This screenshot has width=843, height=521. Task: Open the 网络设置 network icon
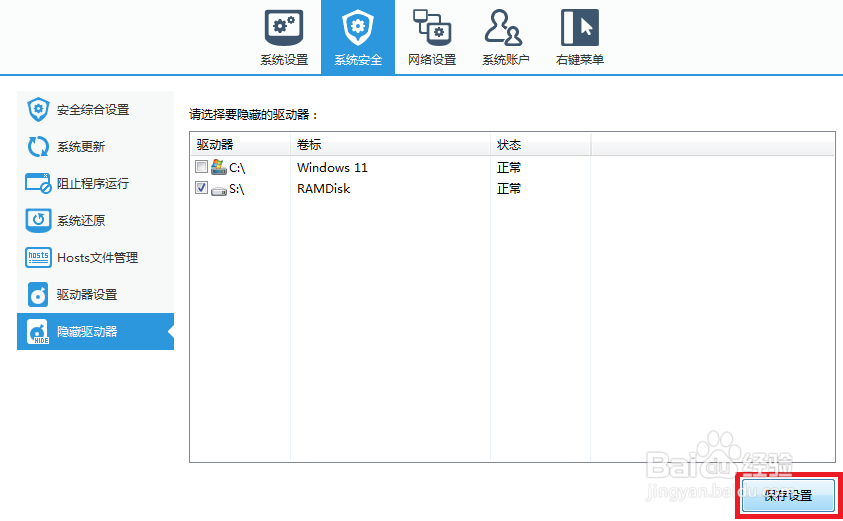[432, 27]
